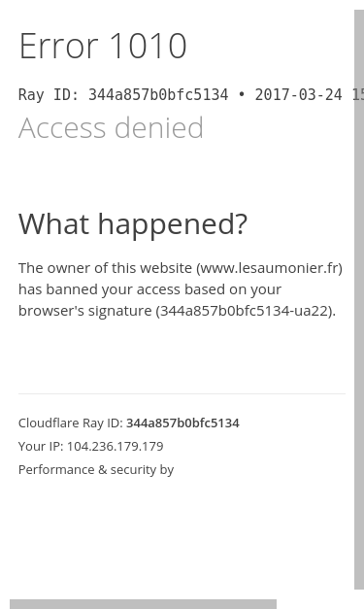
Task: Click the Error 1010 heading
Action: tap(103, 47)
